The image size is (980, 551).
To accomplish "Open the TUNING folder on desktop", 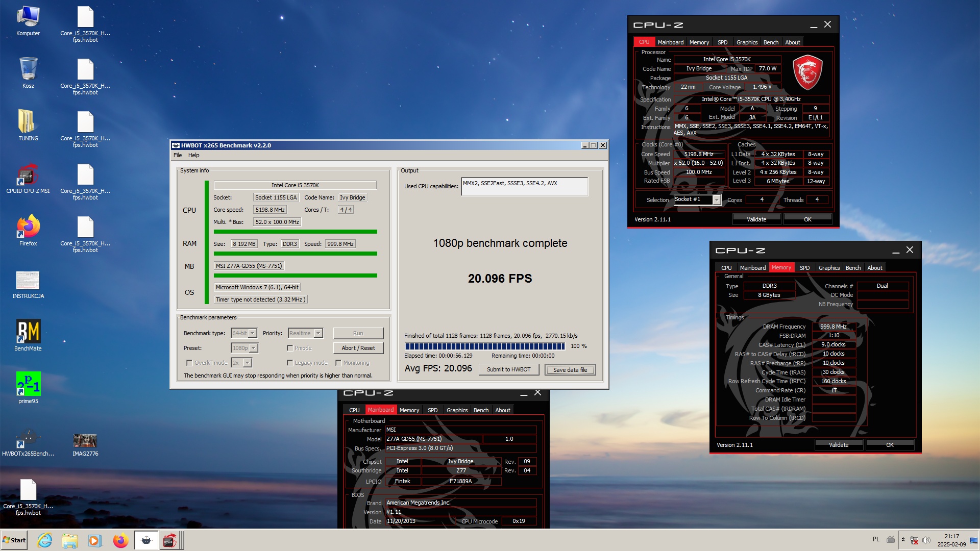I will coord(28,126).
